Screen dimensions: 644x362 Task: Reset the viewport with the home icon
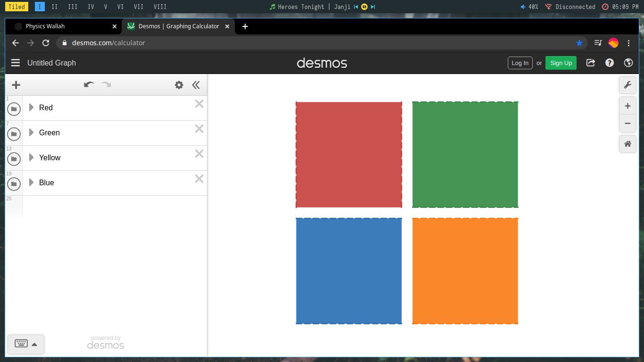pos(627,144)
